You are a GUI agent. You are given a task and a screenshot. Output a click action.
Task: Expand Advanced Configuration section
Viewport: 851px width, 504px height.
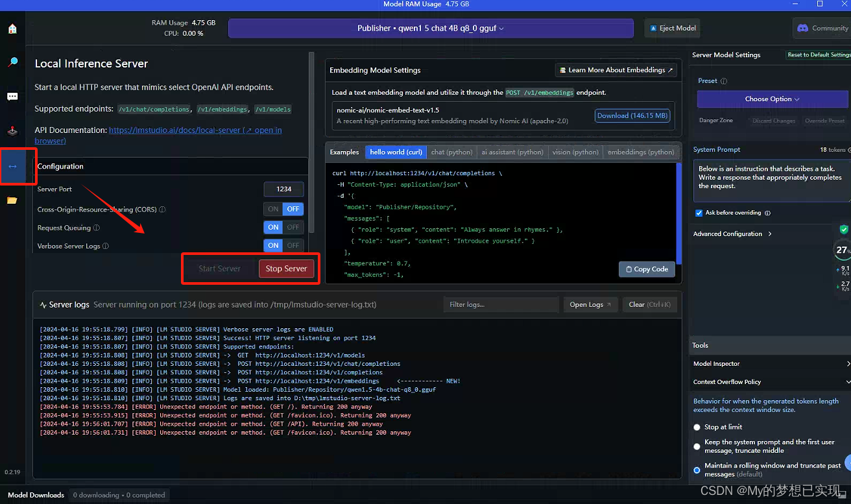coord(732,234)
